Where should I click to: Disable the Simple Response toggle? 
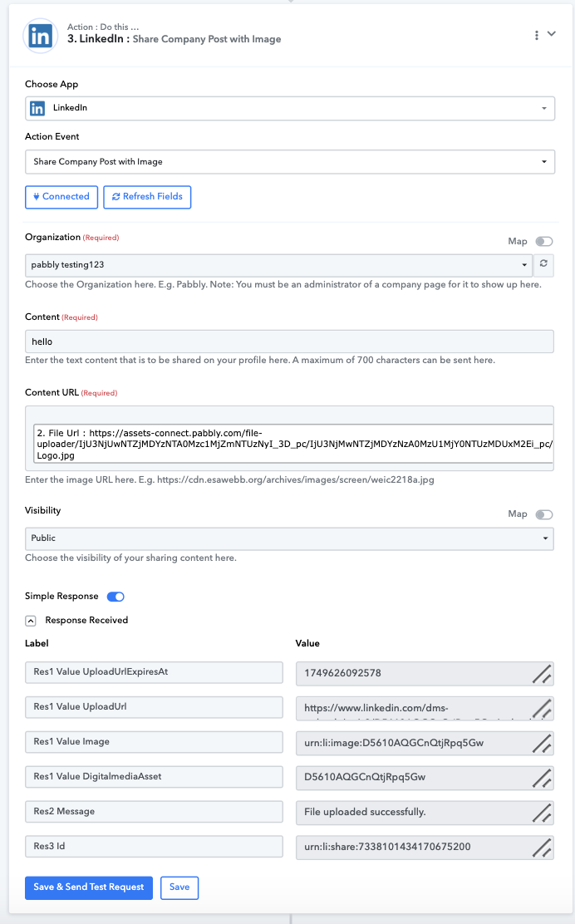point(115,597)
